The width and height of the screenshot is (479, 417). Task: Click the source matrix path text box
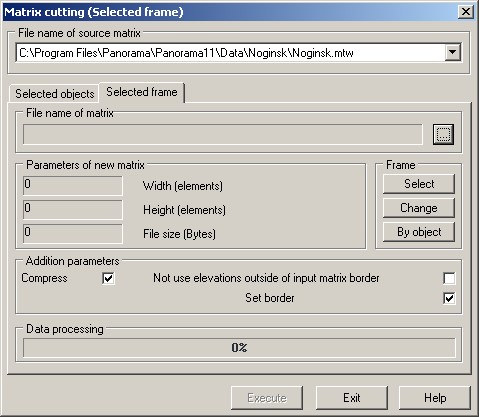coord(230,53)
